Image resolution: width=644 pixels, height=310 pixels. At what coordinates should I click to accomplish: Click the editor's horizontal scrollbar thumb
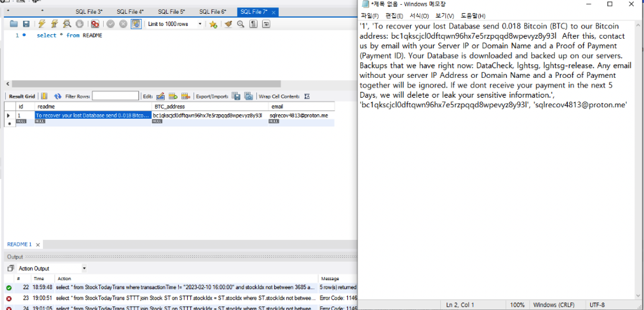[146, 84]
